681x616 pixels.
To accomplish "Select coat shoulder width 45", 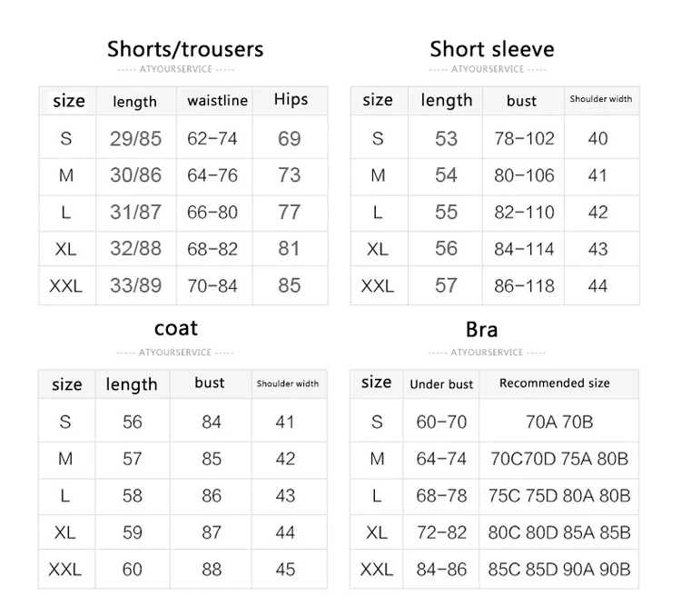I will click(285, 569).
